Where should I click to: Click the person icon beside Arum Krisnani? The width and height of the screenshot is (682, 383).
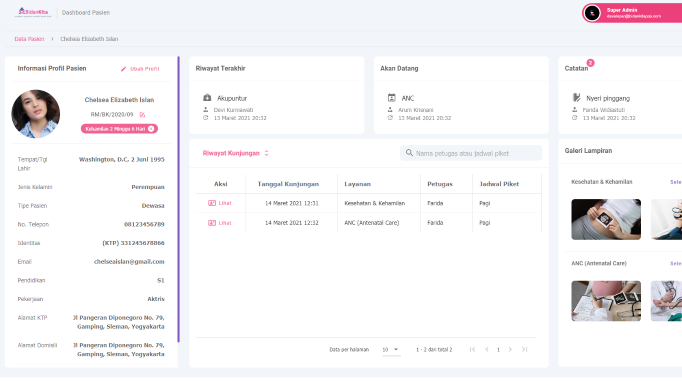[x=390, y=110]
